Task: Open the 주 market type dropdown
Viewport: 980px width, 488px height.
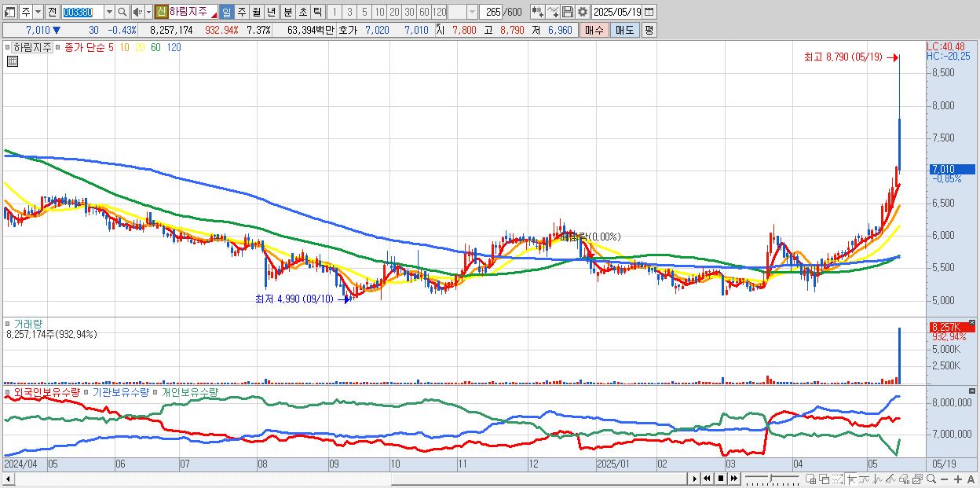Action: point(38,12)
